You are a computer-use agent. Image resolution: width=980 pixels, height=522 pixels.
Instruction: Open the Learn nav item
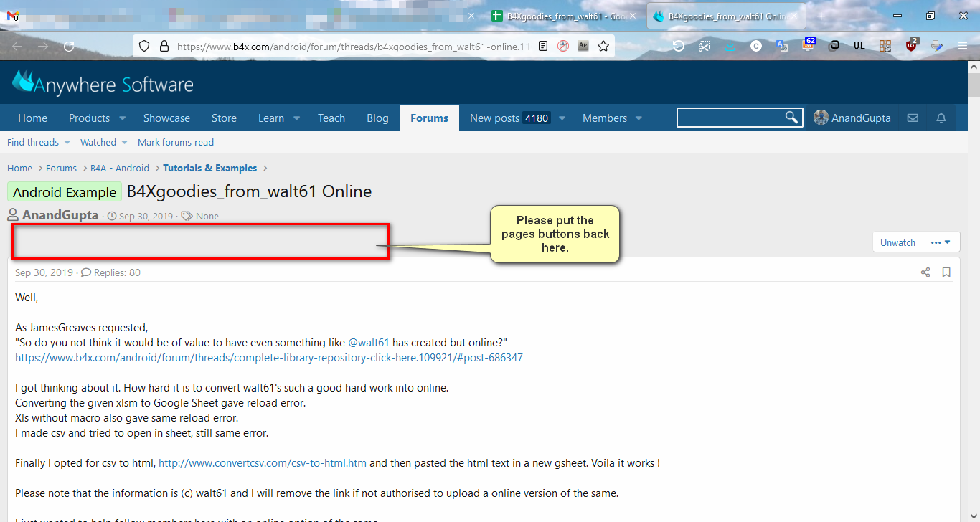click(x=271, y=118)
